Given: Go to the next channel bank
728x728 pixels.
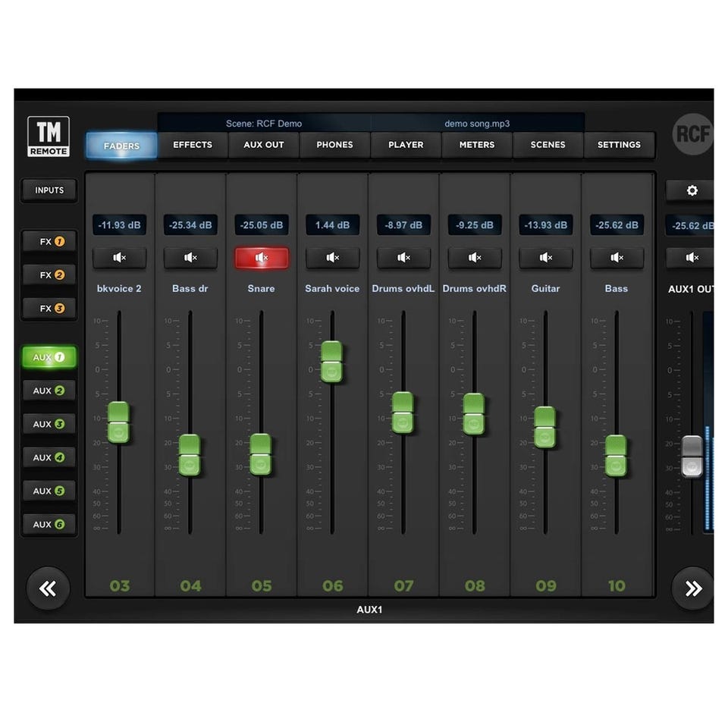Looking at the screenshot, I should tap(692, 588).
